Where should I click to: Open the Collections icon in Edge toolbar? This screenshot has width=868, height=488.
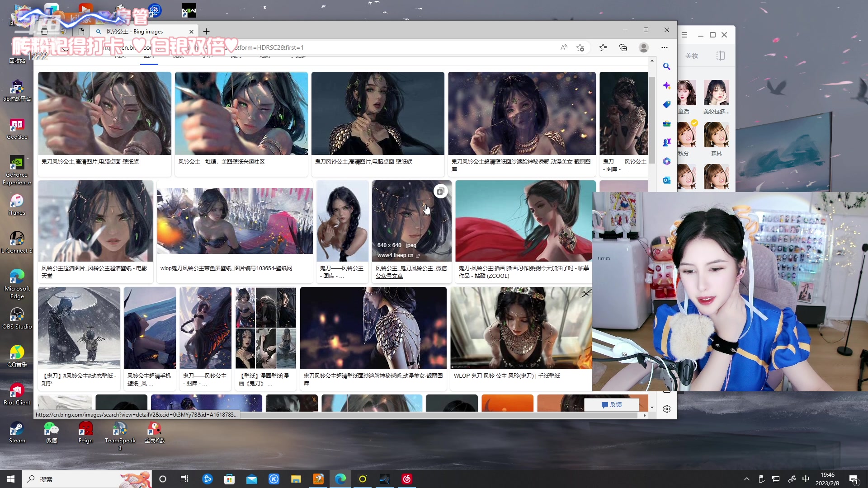point(623,47)
